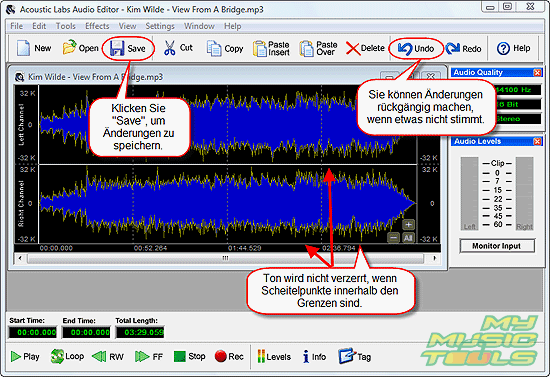
Task: Click the waveform horizontal scrollbar thumb
Action: 225,258
